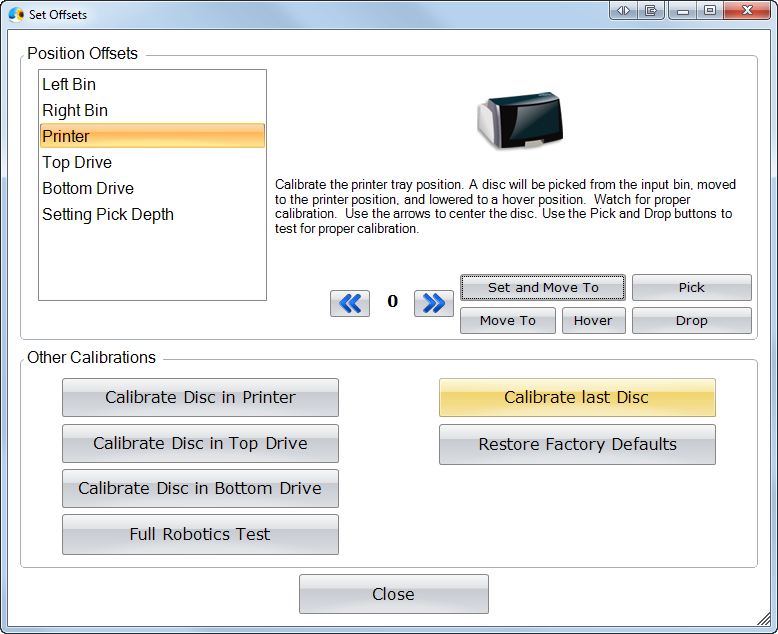Image resolution: width=778 pixels, height=634 pixels.
Task: Test pickup with the Pick button
Action: pyautogui.click(x=691, y=288)
